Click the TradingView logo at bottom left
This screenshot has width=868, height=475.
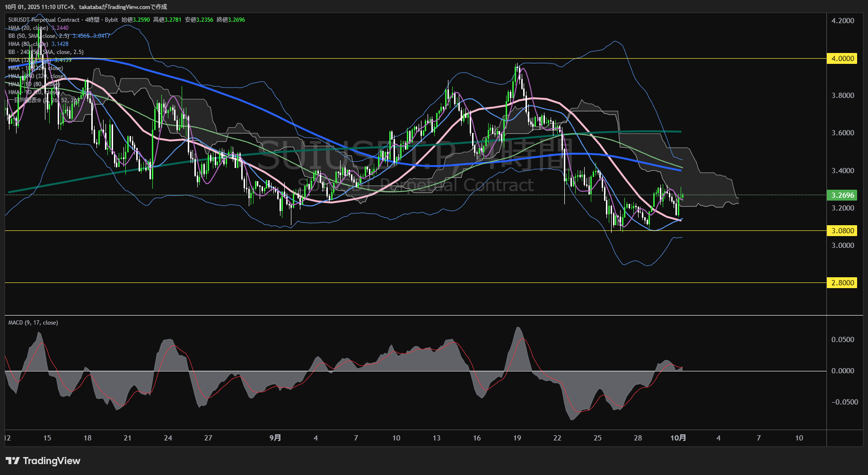point(43,461)
